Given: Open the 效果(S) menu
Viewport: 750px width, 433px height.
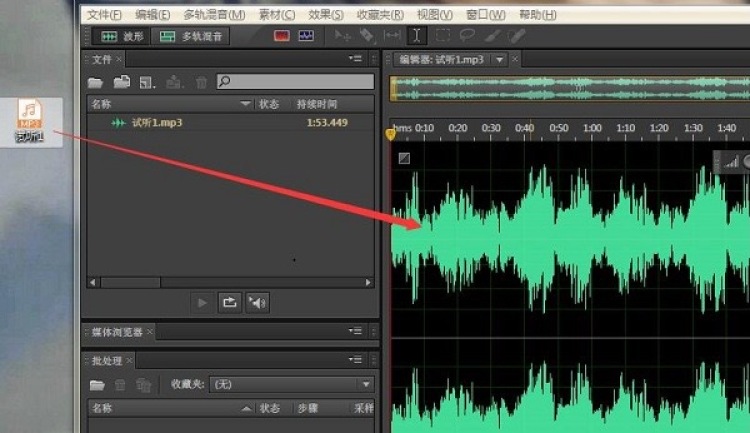Looking at the screenshot, I should (x=326, y=15).
